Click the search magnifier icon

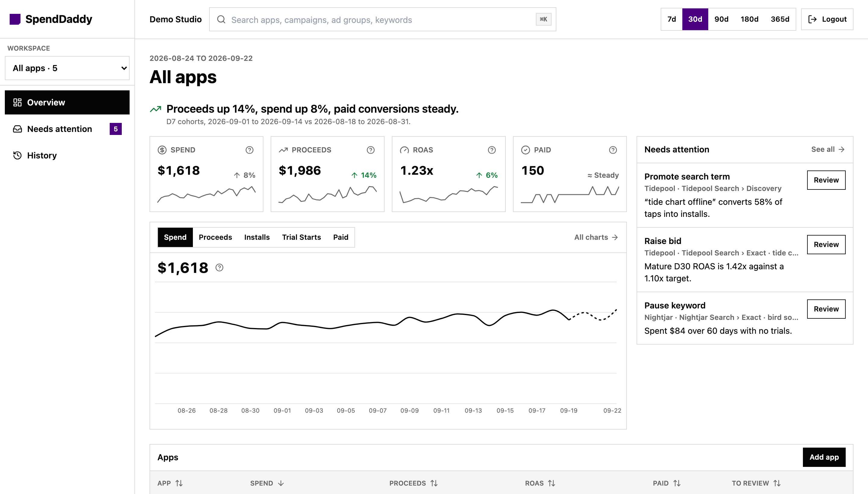click(221, 19)
